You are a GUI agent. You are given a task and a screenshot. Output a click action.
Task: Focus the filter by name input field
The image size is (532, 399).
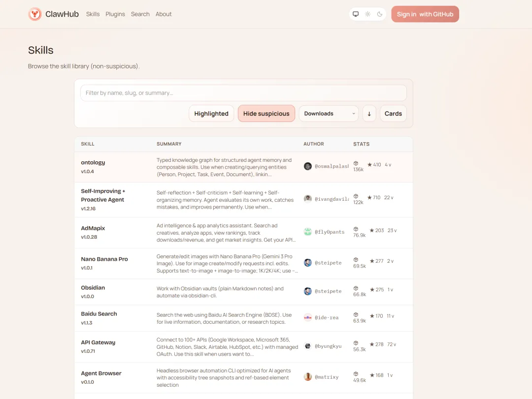(x=243, y=93)
